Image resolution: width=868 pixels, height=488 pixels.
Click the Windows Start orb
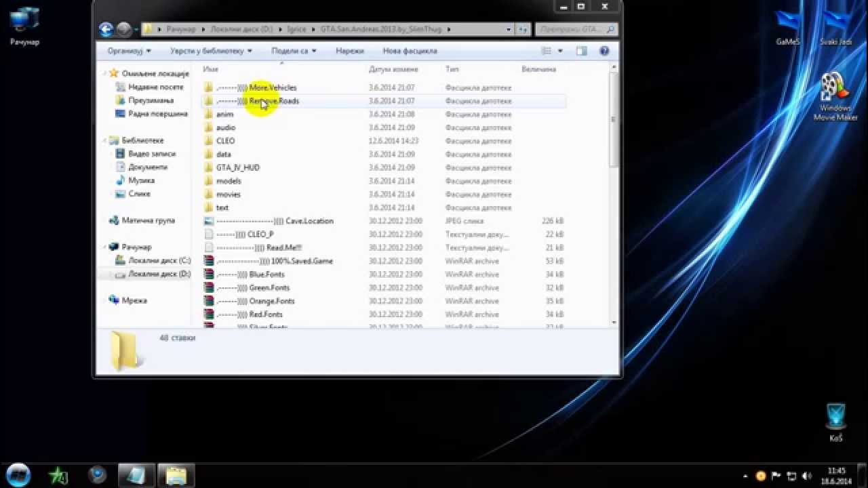point(18,475)
